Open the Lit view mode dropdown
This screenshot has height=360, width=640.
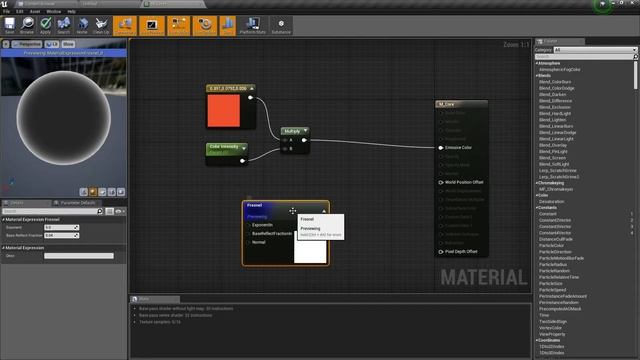(x=52, y=44)
